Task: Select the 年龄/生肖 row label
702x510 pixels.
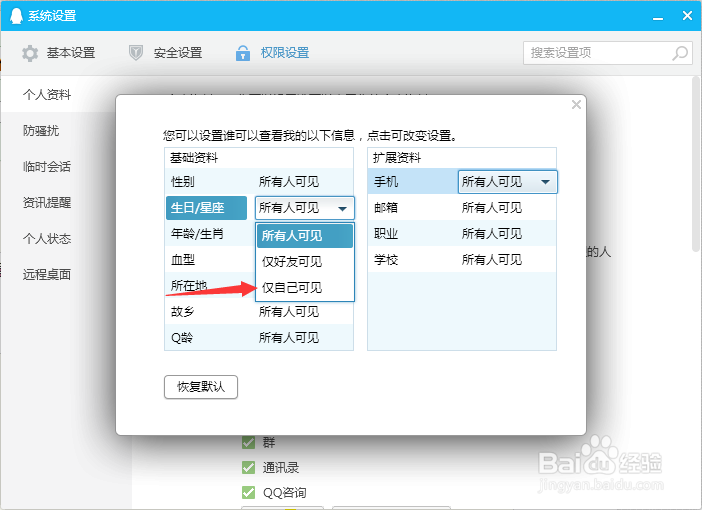Action: (x=197, y=234)
